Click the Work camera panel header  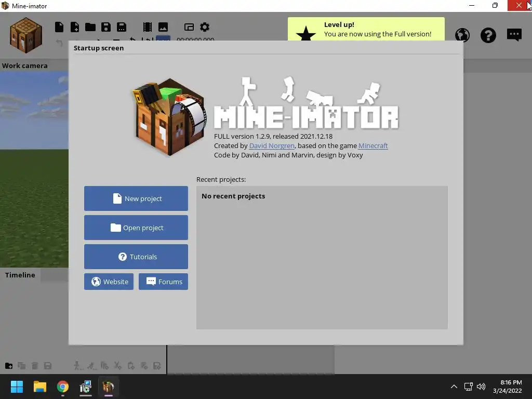point(25,65)
